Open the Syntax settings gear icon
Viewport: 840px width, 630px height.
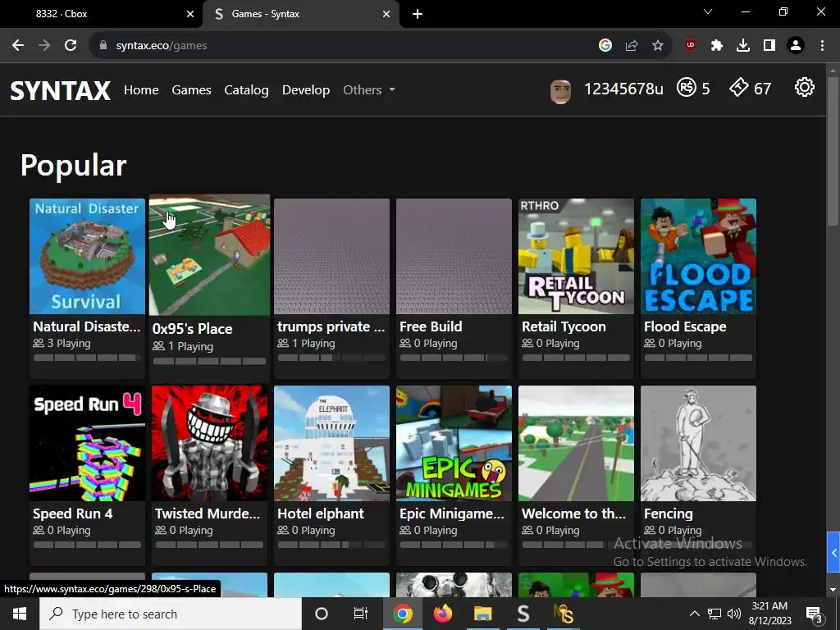804,87
